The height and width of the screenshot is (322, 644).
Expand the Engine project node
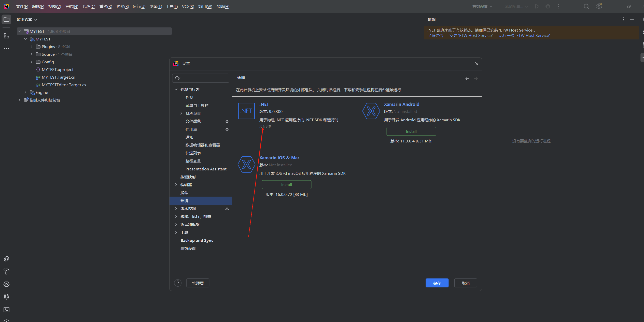click(25, 92)
